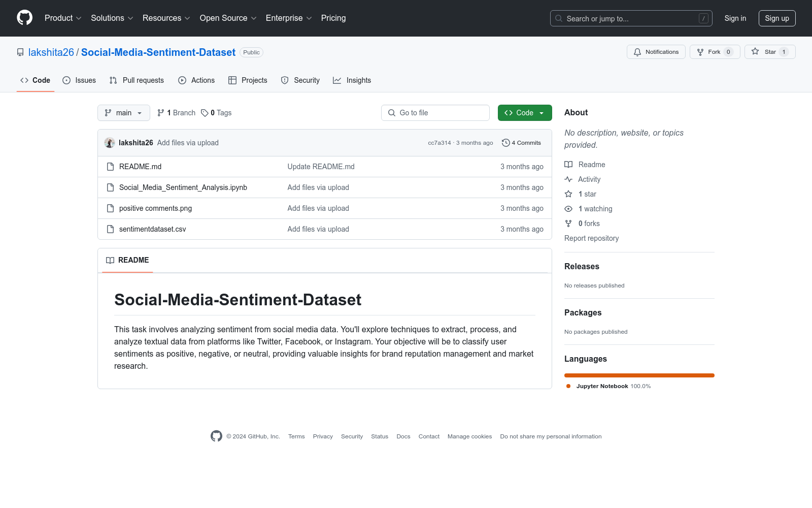This screenshot has height=508, width=812.
Task: Click the file icon for Social_Media_Sentiment_Analysis.ipynb
Action: 110,187
